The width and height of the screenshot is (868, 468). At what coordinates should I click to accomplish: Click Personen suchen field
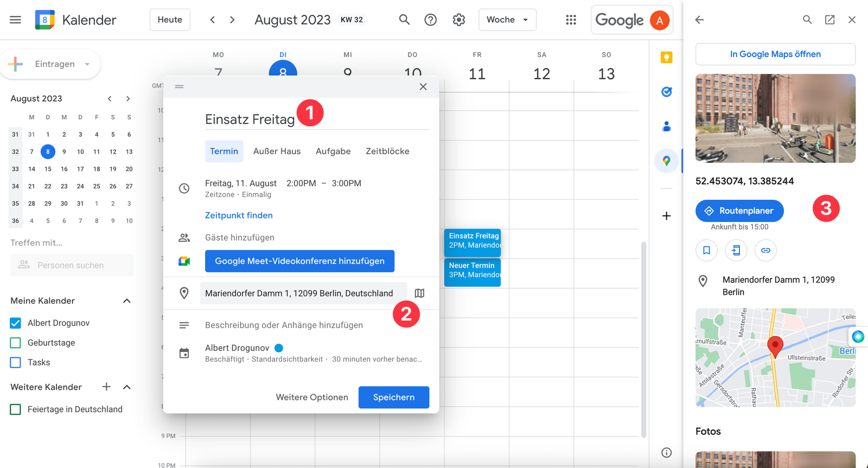[72, 265]
